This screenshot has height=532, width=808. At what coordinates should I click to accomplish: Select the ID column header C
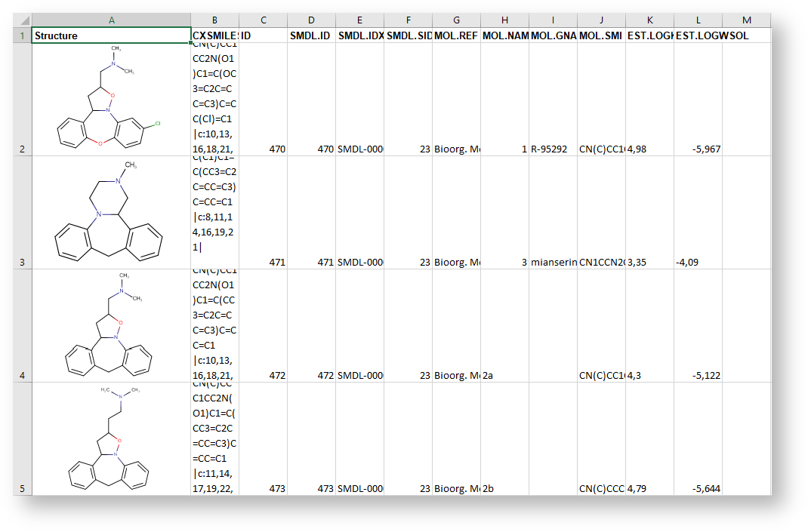[264, 20]
